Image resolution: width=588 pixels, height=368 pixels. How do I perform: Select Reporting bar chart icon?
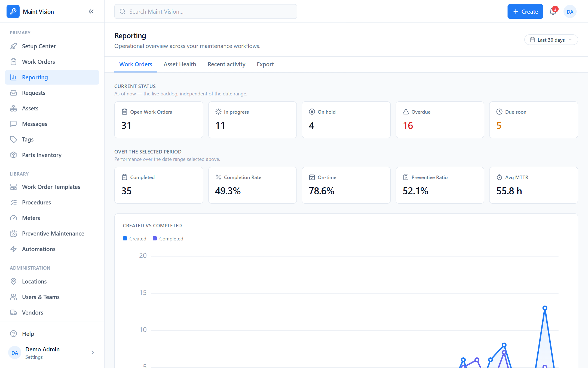(x=13, y=77)
